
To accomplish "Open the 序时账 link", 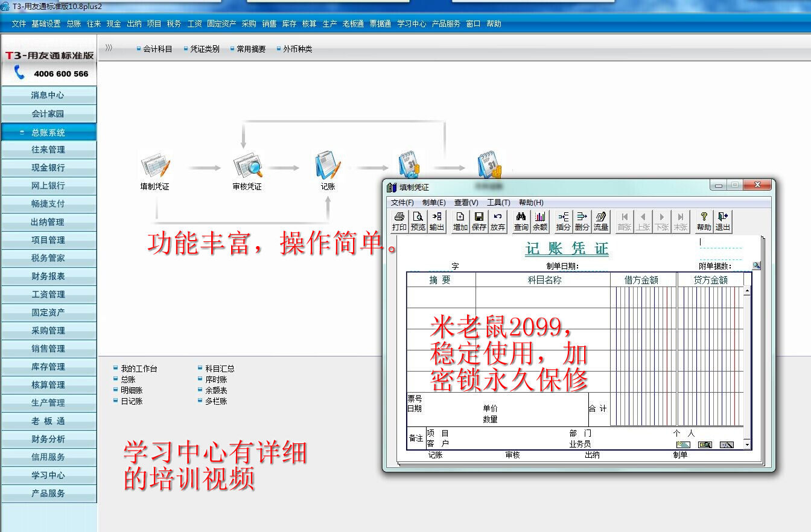I will coord(216,379).
